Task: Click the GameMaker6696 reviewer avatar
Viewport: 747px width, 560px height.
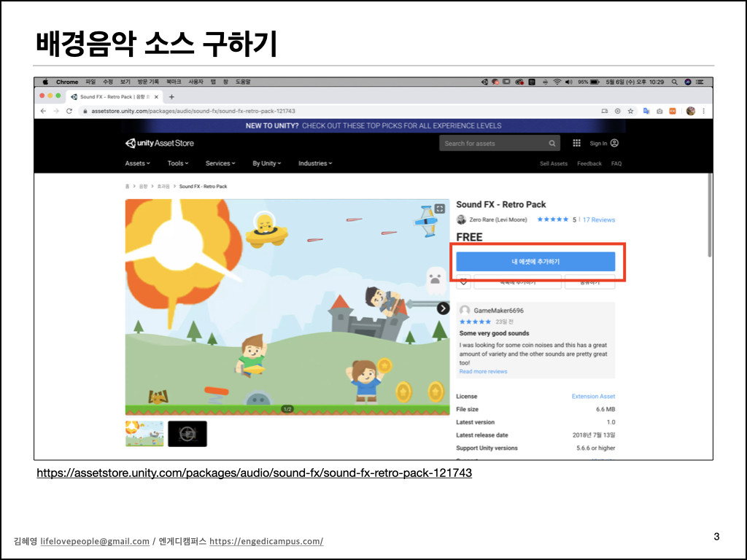Action: click(x=465, y=311)
